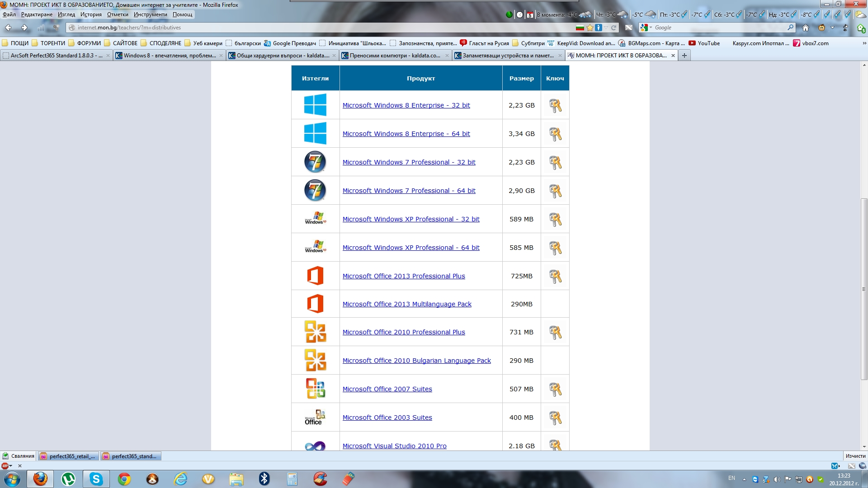
Task: Open Firefox from the taskbar
Action: pyautogui.click(x=40, y=479)
